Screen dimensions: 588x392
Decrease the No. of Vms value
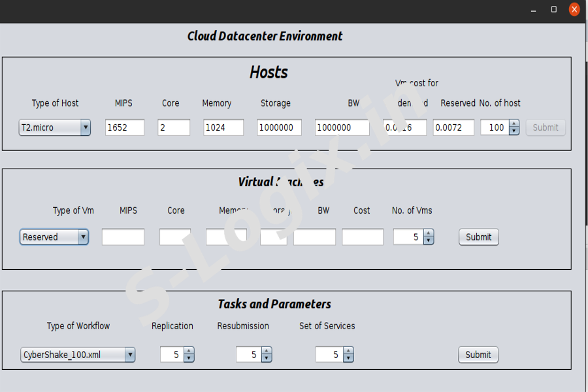(429, 241)
